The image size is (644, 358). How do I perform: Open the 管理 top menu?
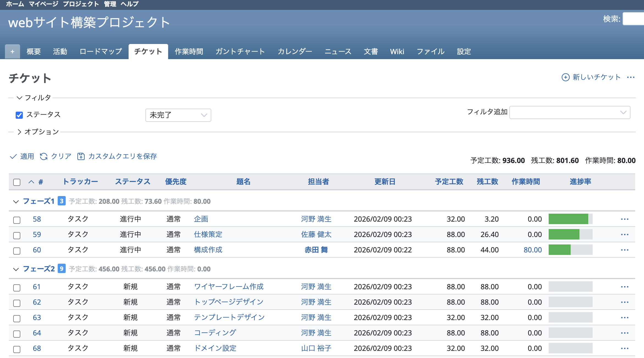pos(110,4)
